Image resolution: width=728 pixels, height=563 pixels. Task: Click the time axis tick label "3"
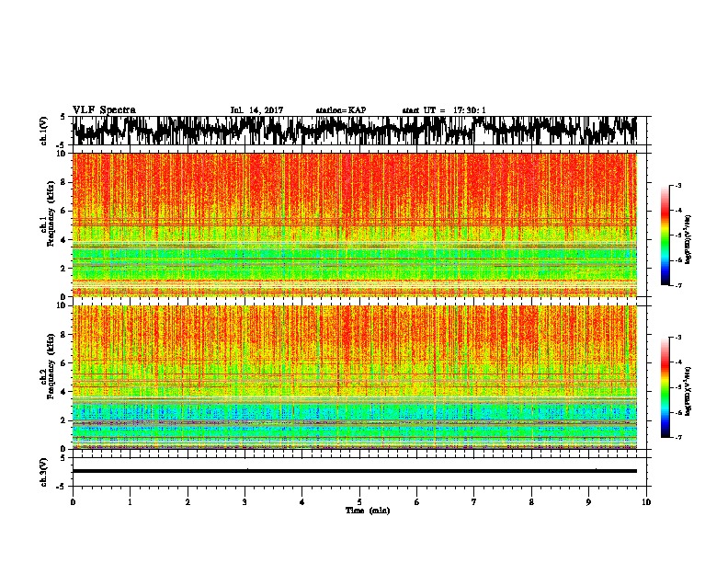coord(245,502)
